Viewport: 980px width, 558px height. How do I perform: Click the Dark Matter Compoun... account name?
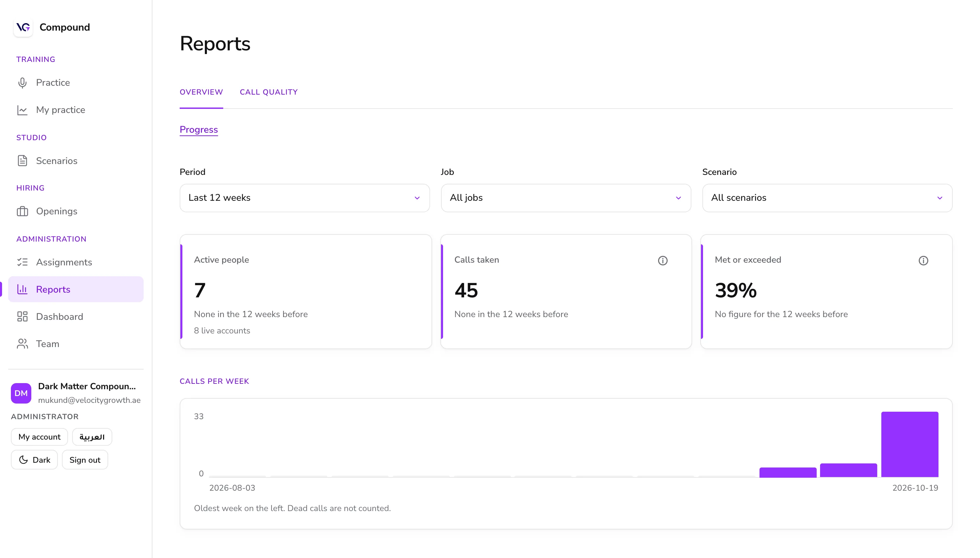[x=87, y=386]
